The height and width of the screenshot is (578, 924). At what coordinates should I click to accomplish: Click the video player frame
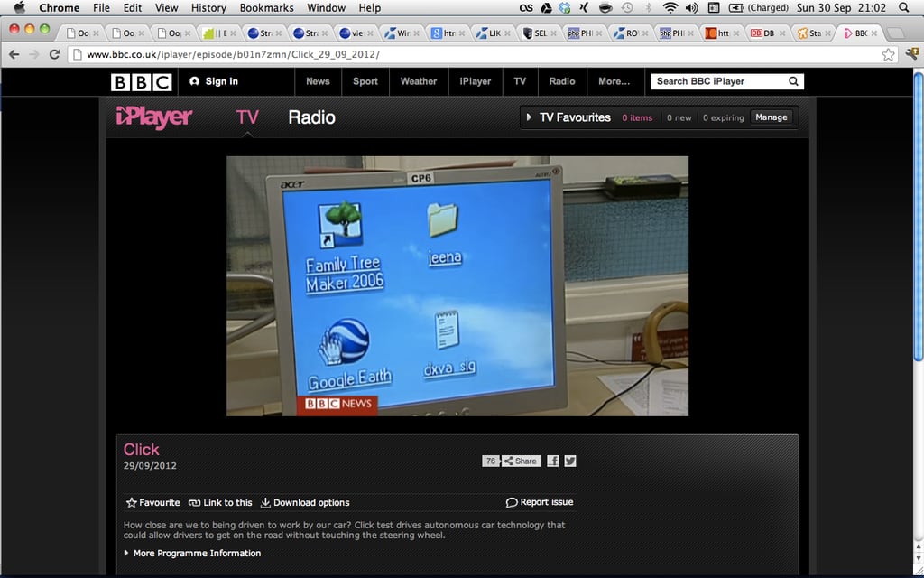coord(457,286)
